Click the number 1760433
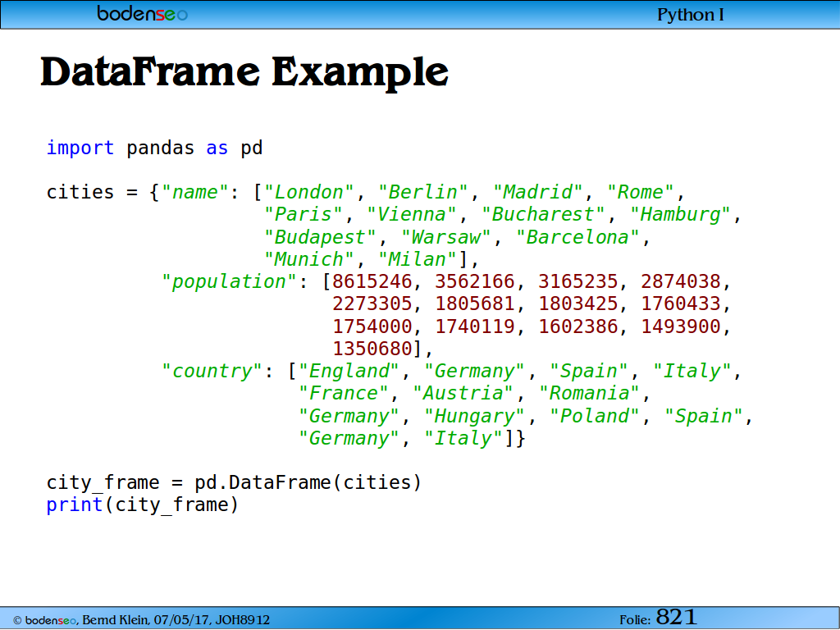The height and width of the screenshot is (630, 840). pyautogui.click(x=681, y=304)
